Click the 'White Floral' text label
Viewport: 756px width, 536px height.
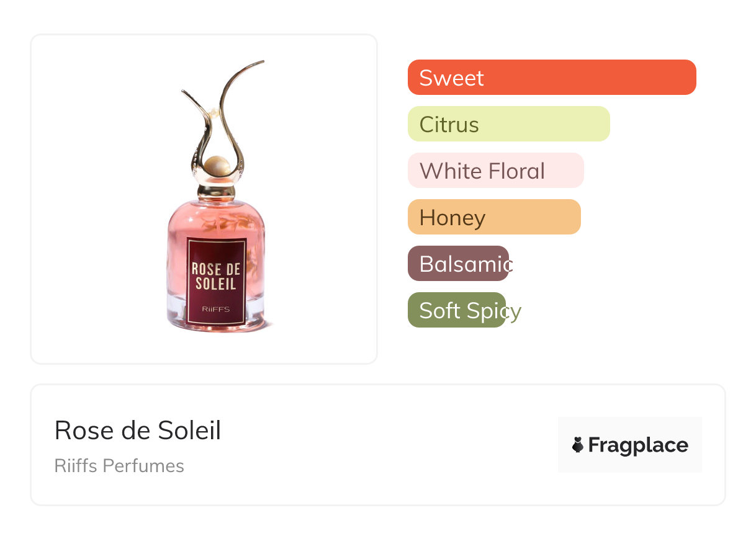482,171
